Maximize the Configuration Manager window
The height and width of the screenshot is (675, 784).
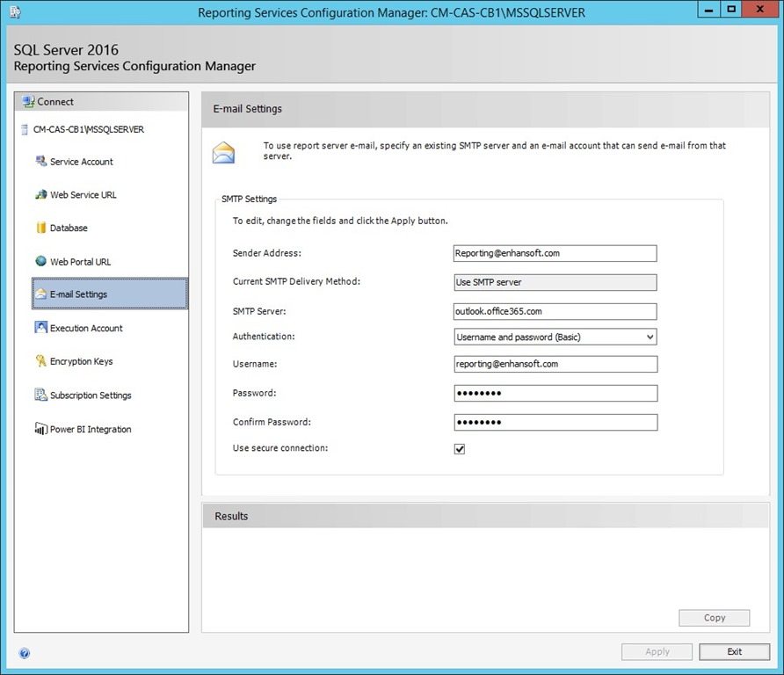coord(731,10)
